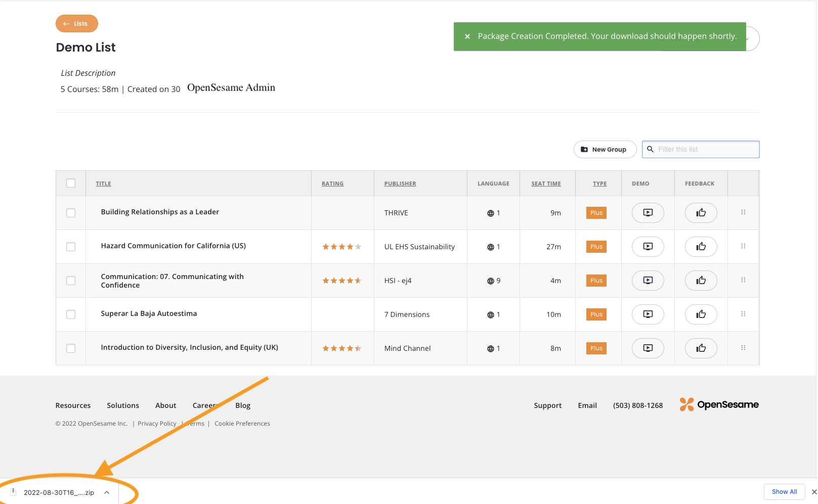Grab drag handle for Hazard Communication row
818x504 pixels.
click(743, 246)
